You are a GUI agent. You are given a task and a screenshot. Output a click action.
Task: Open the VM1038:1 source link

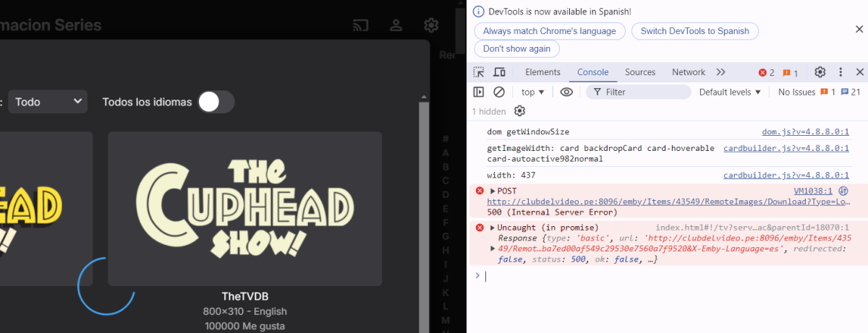point(813,191)
